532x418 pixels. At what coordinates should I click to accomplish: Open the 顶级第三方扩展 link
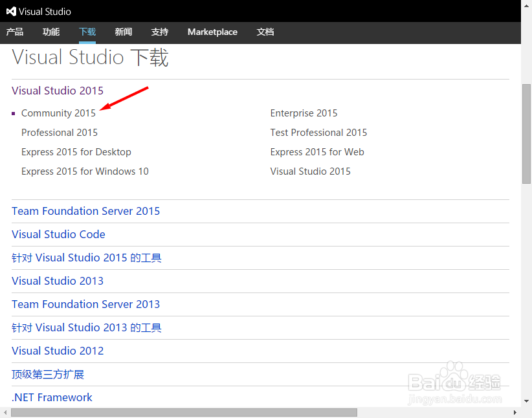47,374
